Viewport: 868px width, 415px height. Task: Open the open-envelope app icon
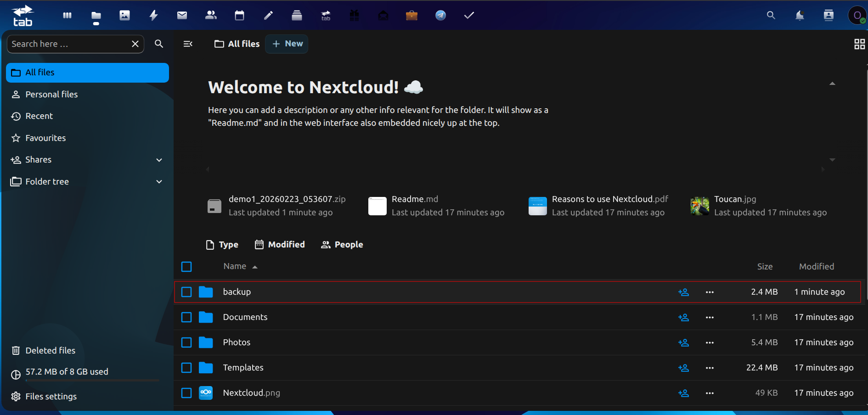[383, 16]
